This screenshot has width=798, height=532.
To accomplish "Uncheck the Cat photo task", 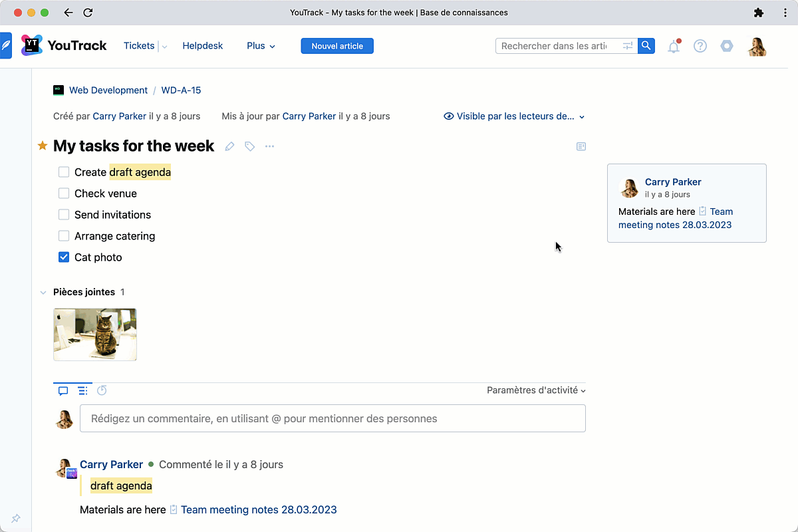I will (x=63, y=257).
